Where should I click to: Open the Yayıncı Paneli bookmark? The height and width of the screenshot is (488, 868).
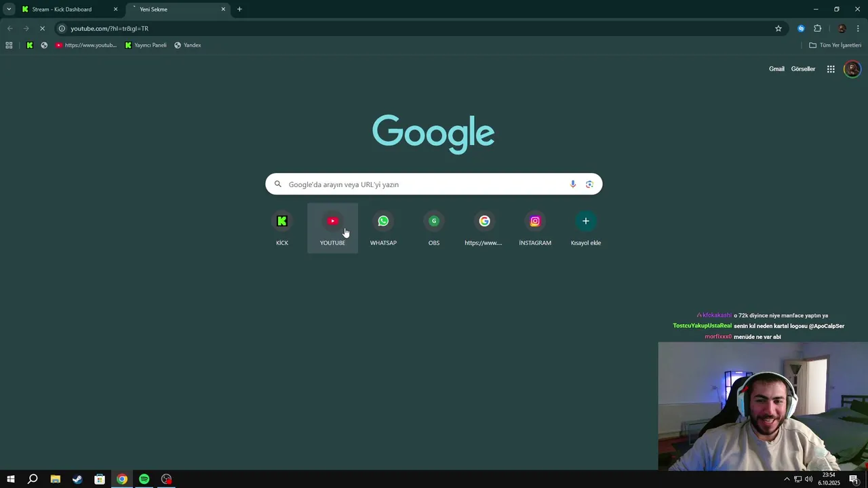pyautogui.click(x=146, y=45)
